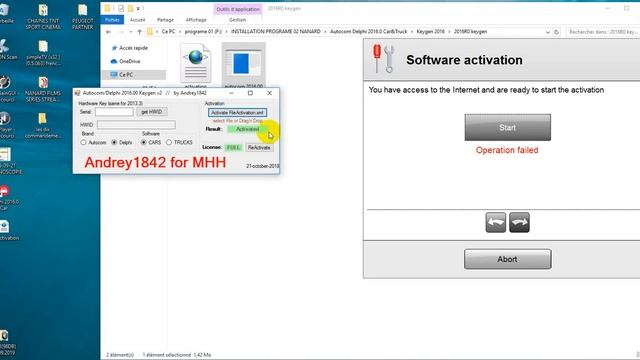
Task: Select the NANARD FILMS SERIES STREA... desktop icon
Action: click(x=43, y=89)
